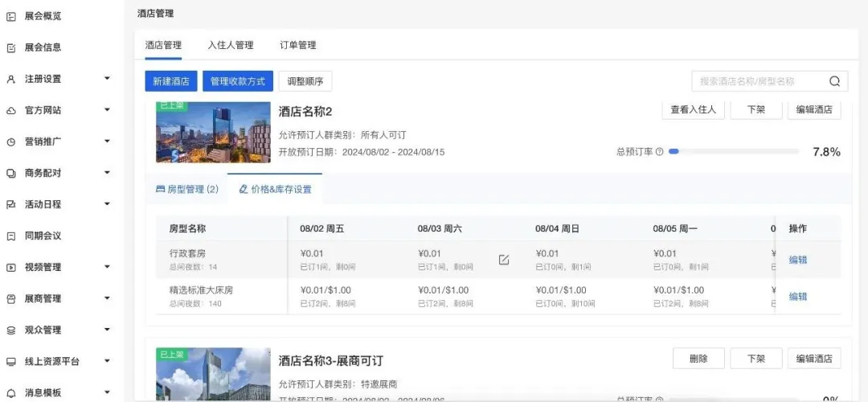Expand the 注册设置 submenu arrow

tap(107, 79)
